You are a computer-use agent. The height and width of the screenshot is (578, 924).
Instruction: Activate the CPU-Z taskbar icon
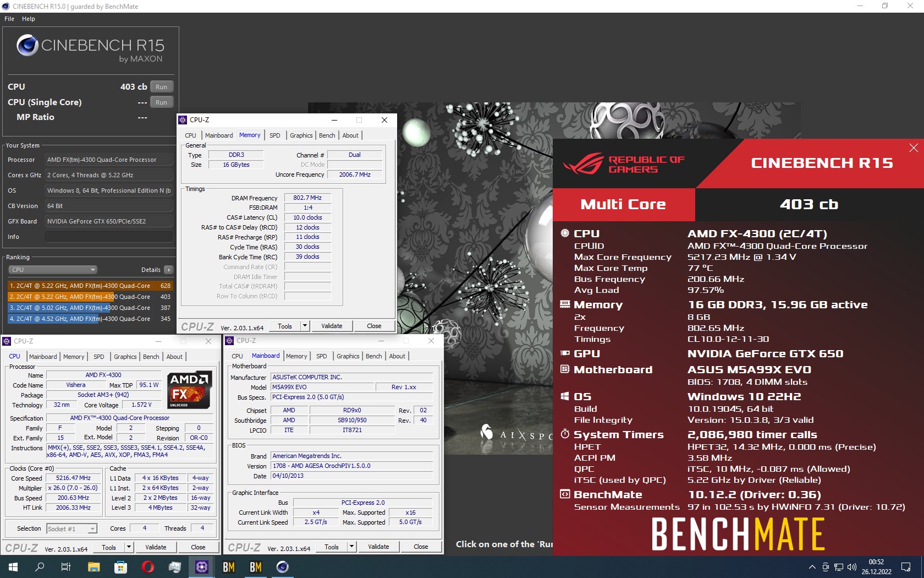point(201,566)
